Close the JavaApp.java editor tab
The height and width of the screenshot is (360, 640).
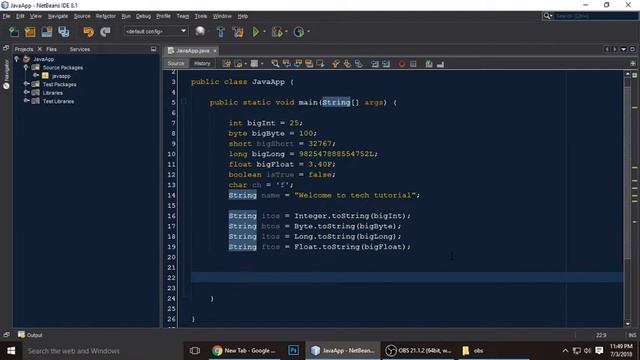(x=215, y=51)
